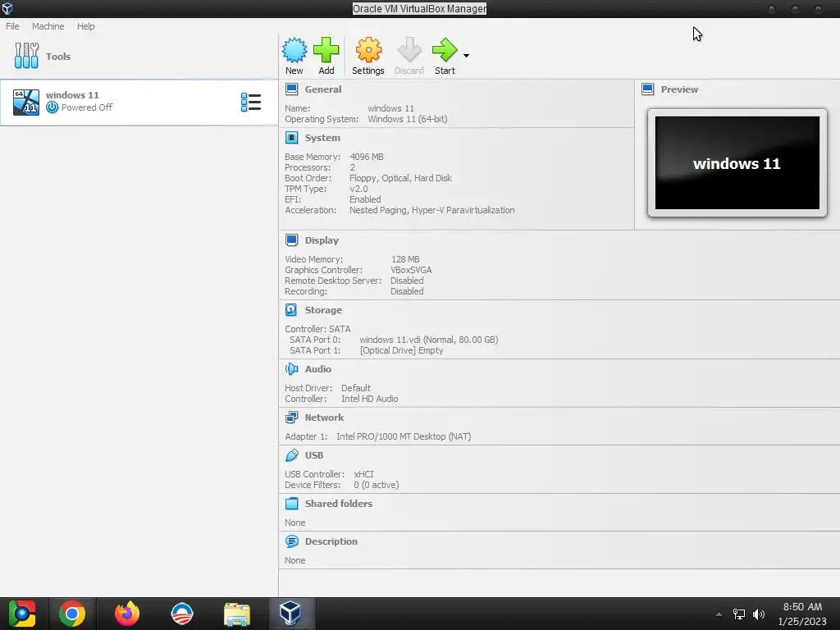The height and width of the screenshot is (630, 840).
Task: Open the Machine menu
Action: [48, 26]
